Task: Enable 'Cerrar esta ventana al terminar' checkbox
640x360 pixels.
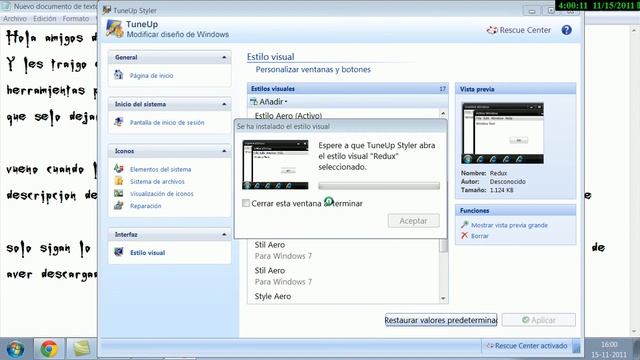Action: pos(246,203)
